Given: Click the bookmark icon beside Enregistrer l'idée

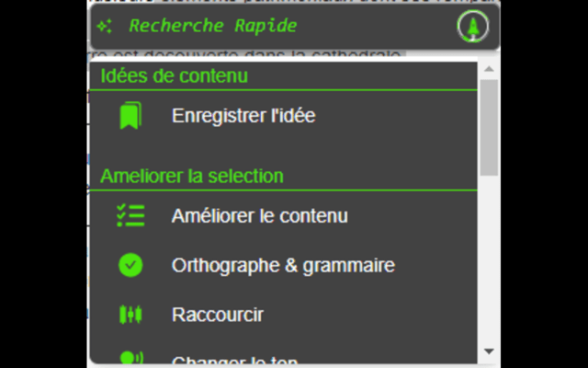Looking at the screenshot, I should [x=130, y=117].
